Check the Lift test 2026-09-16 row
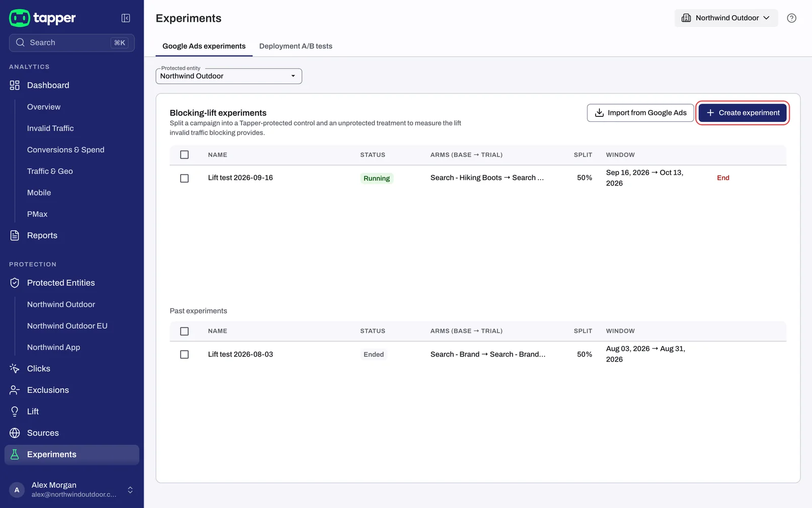 coord(184,178)
